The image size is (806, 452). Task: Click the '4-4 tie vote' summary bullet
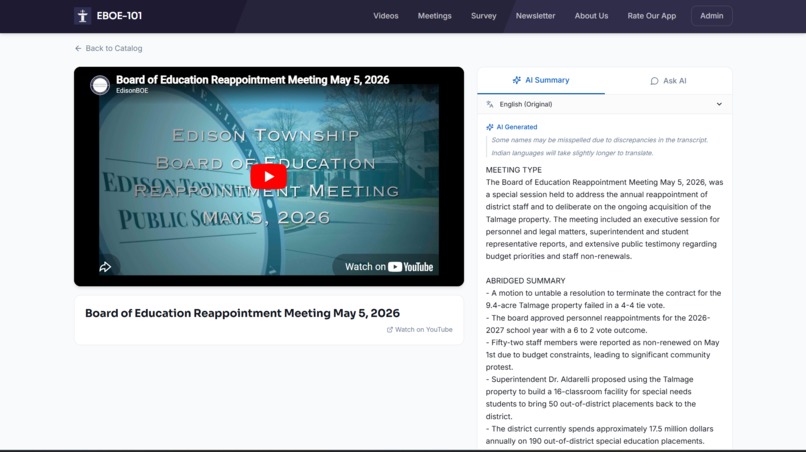pyautogui.click(x=603, y=299)
